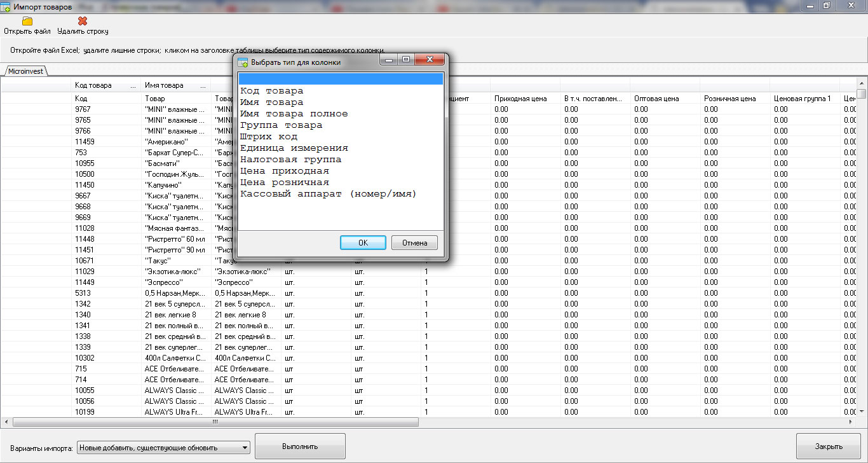Click the Имя товара column header ellipsis

coord(203,85)
